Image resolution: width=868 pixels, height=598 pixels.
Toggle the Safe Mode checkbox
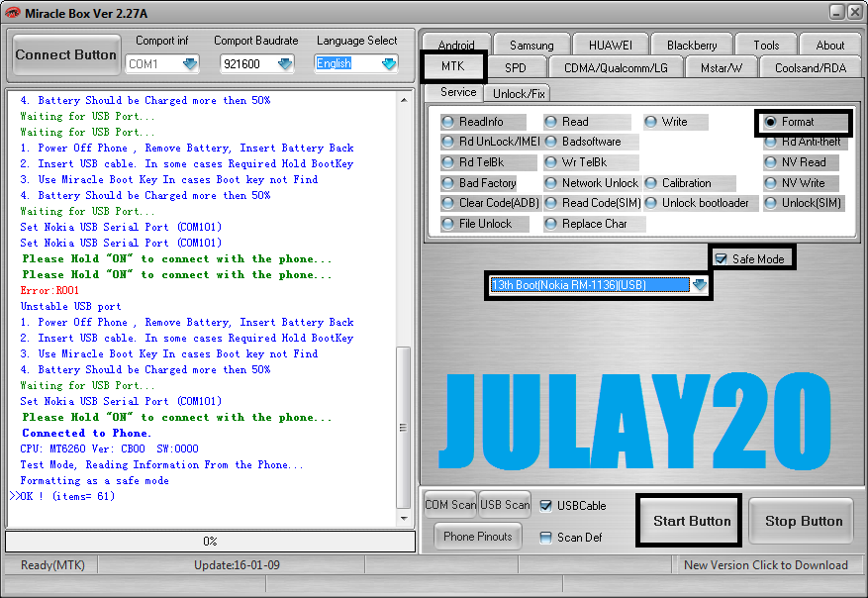(721, 258)
